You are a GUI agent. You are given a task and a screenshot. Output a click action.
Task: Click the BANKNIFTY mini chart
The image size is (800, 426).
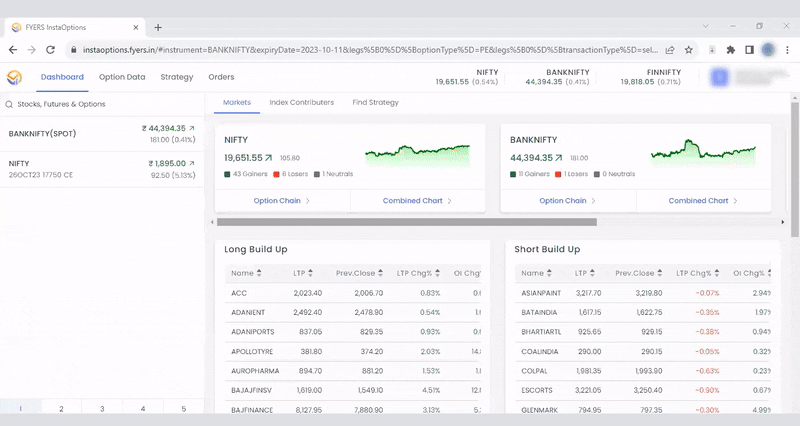(x=703, y=153)
